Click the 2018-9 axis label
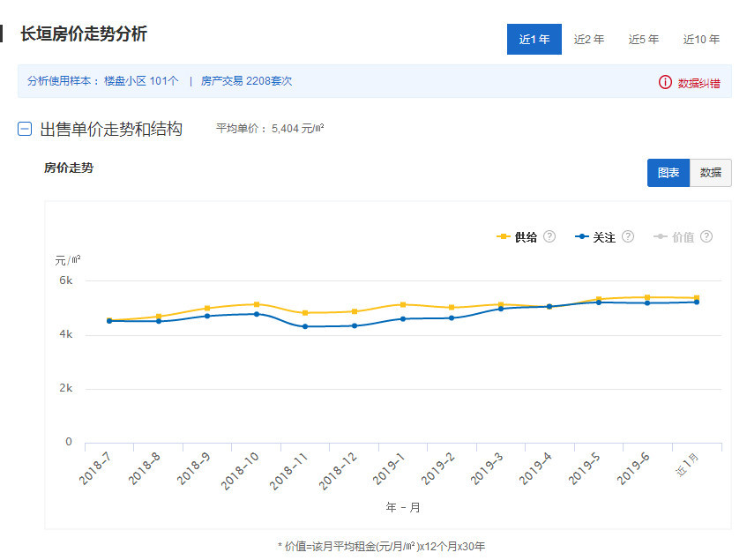 [x=193, y=468]
